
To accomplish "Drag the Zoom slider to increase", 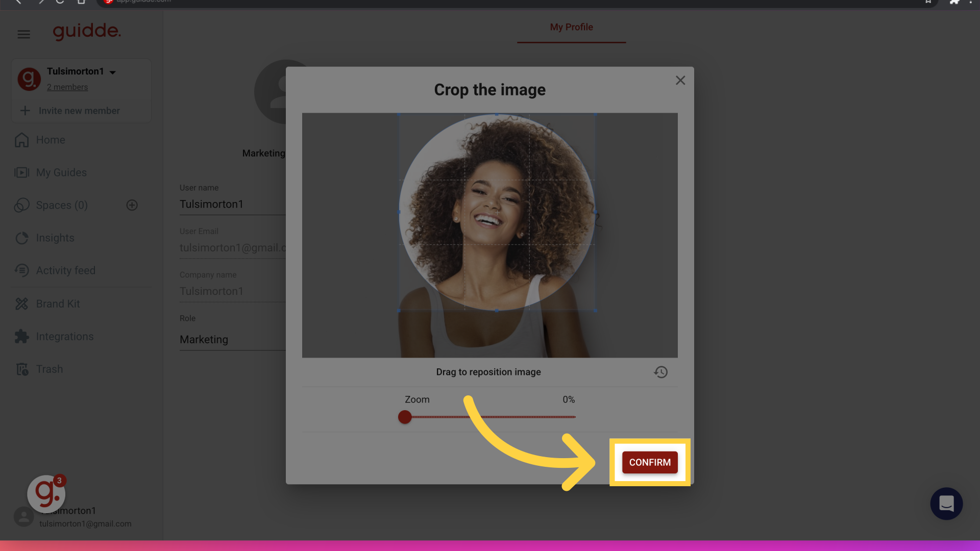I will click(404, 417).
